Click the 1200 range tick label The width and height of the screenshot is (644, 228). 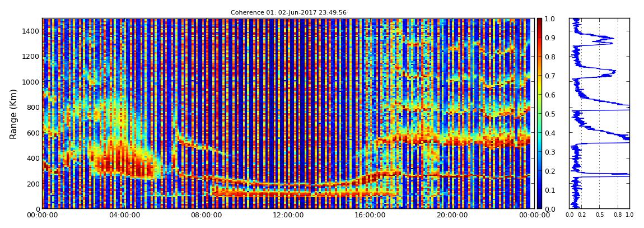[x=31, y=57]
